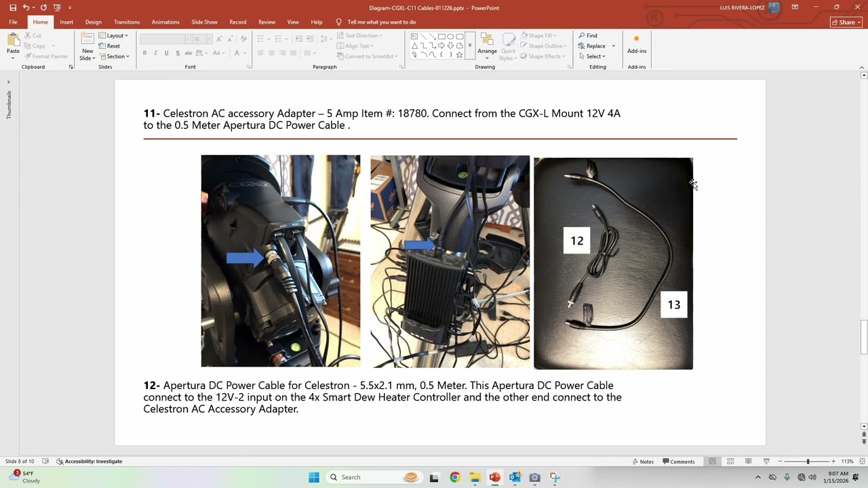
Task: Open the Shape Outline color options
Action: [x=542, y=46]
